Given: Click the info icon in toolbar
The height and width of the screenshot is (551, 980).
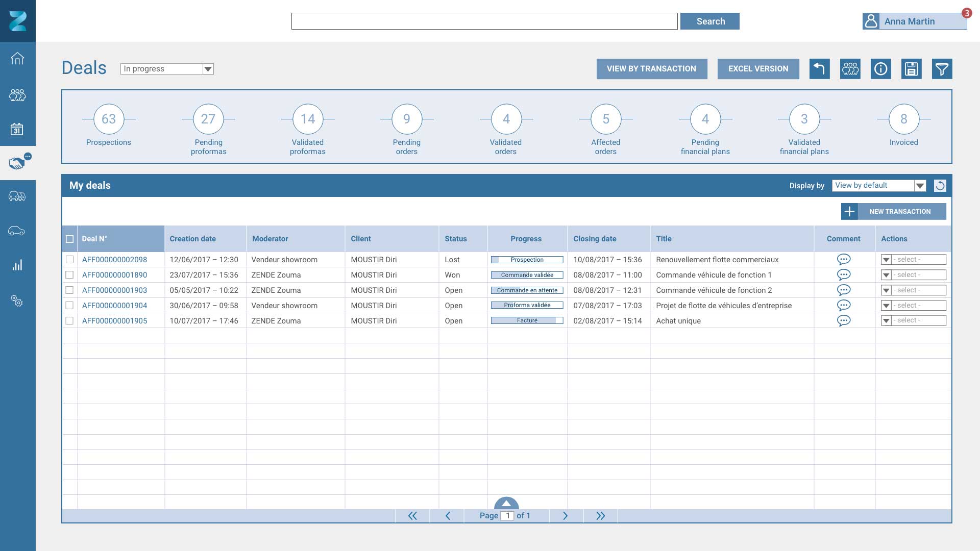Looking at the screenshot, I should (x=880, y=69).
